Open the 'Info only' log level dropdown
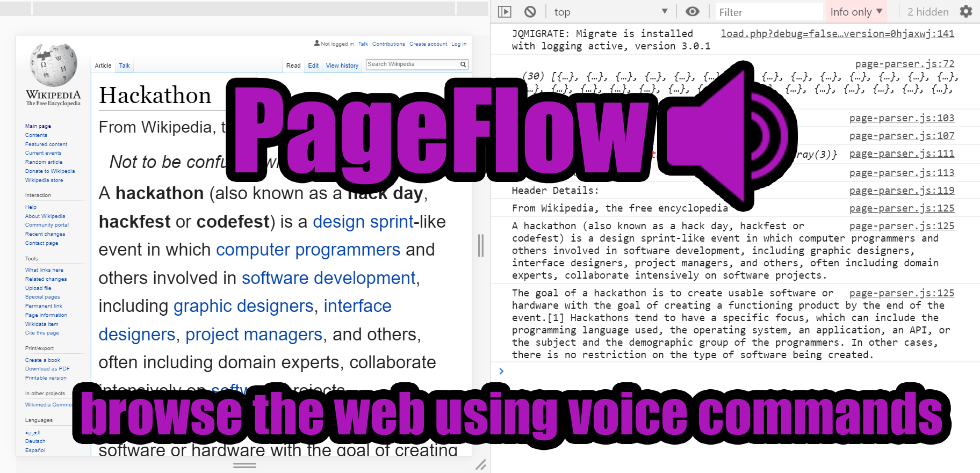The width and height of the screenshot is (980, 473). 856,12
